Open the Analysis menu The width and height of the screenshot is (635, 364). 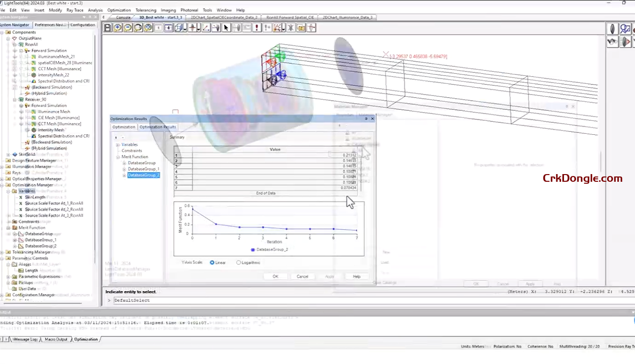(96, 10)
